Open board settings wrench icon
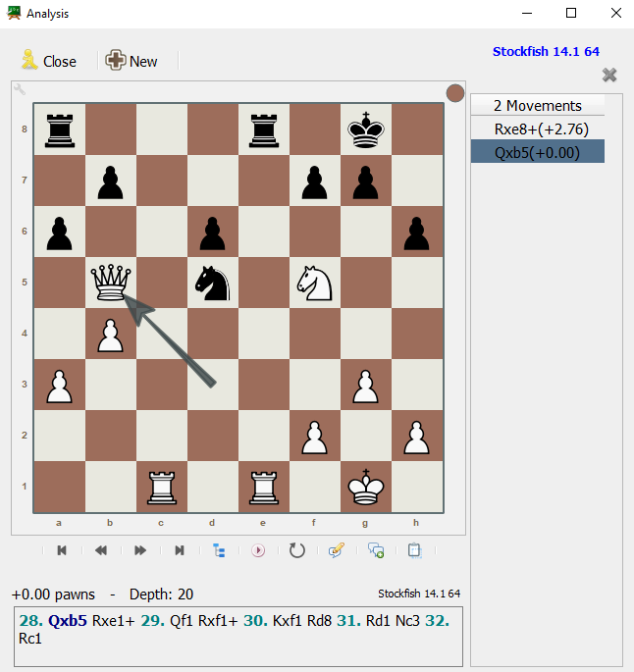This screenshot has height=672, width=634. [x=20, y=89]
